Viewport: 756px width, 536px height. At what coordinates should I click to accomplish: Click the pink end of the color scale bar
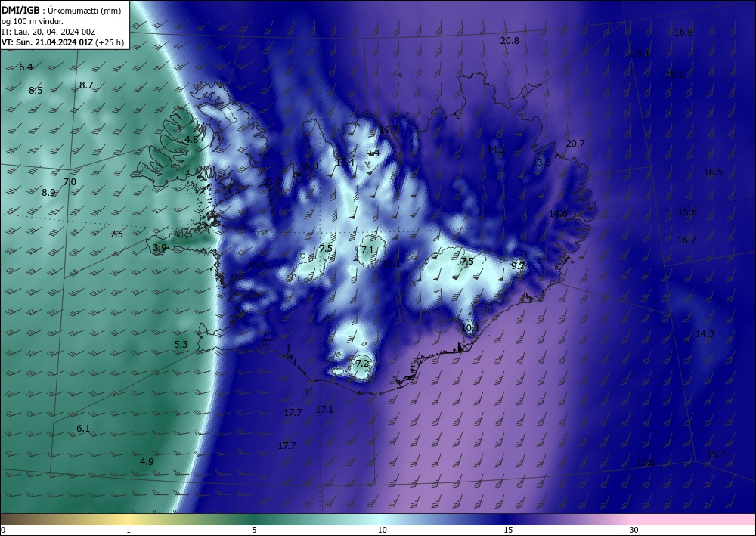point(694,519)
